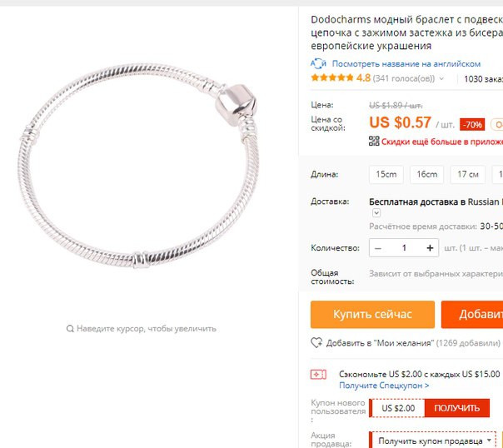Click the quantity input field
Viewport: 503px width, 448px height.
click(x=404, y=248)
